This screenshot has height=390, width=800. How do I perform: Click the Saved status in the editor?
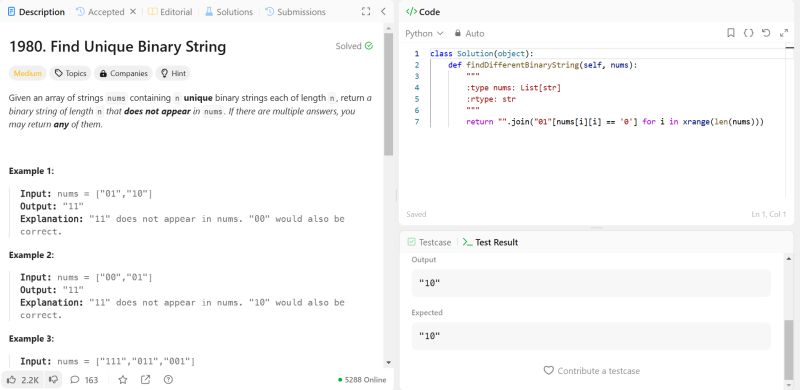coord(416,214)
